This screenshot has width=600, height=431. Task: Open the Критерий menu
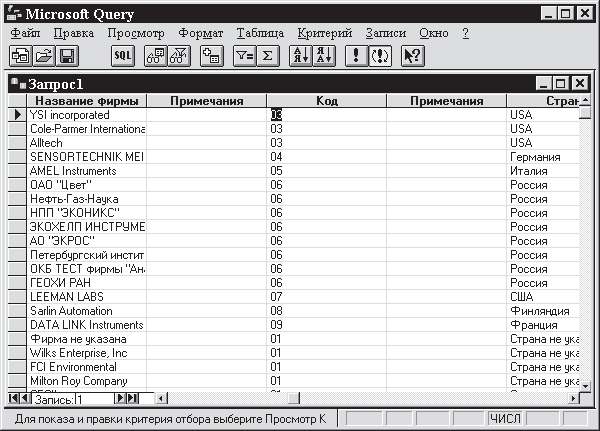(325, 33)
